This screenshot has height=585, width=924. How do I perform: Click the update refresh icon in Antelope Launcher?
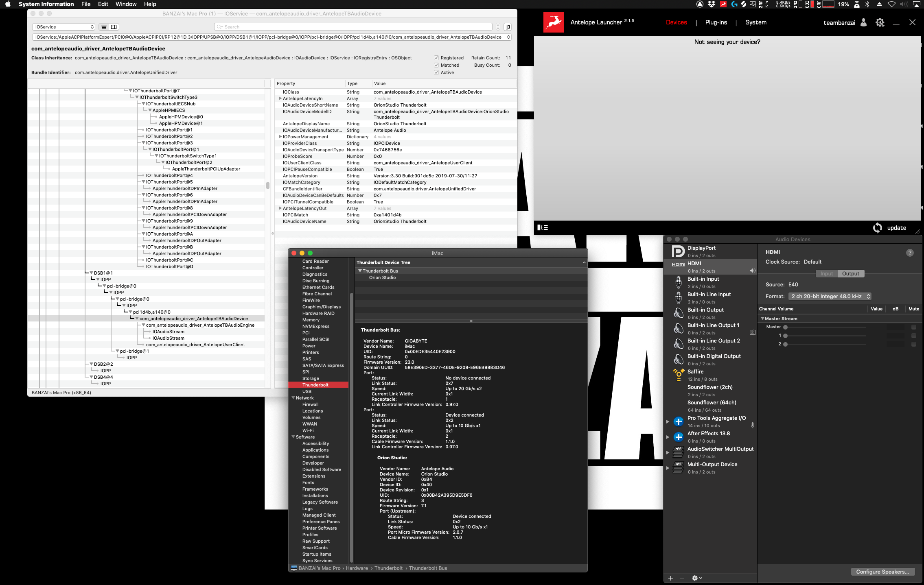[x=878, y=228]
